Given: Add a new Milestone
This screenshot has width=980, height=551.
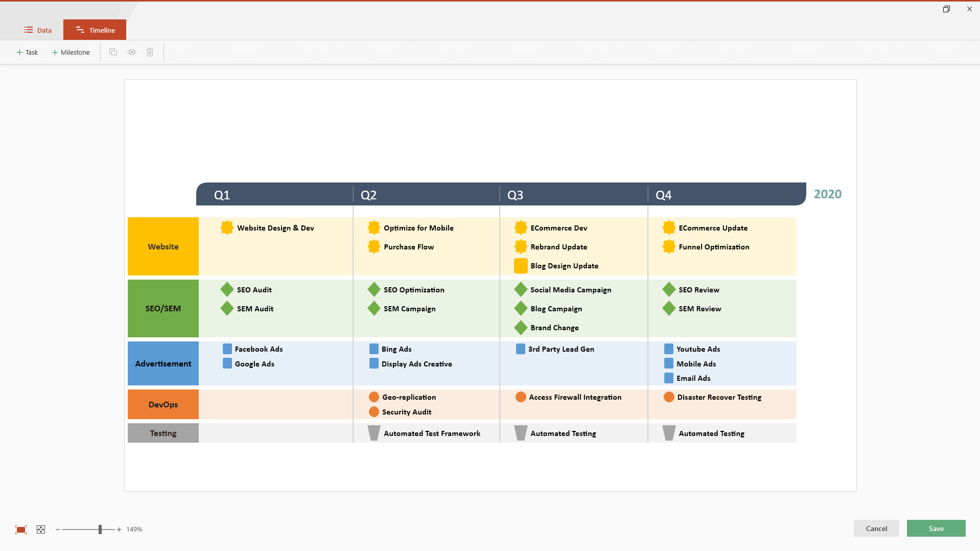Looking at the screenshot, I should click(71, 52).
